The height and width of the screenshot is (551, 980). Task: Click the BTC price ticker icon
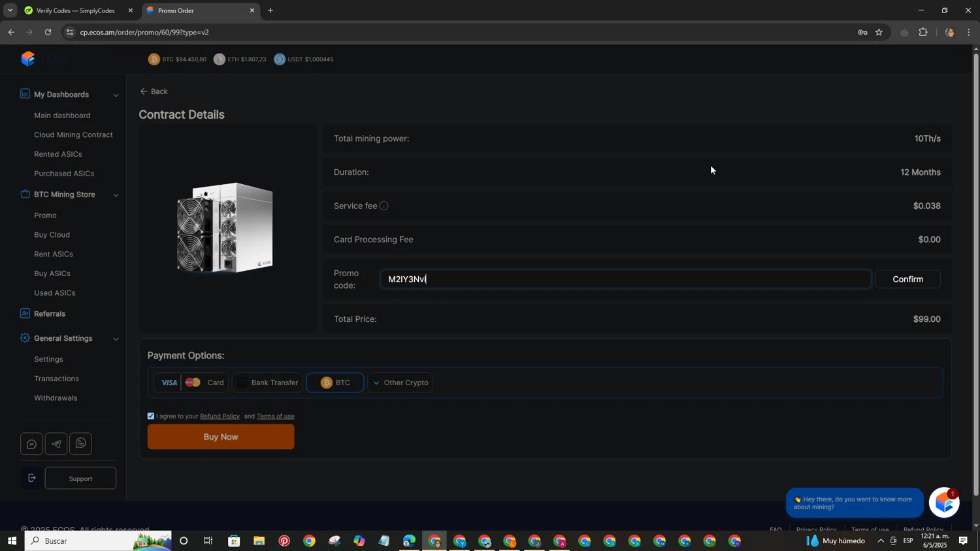click(x=154, y=59)
